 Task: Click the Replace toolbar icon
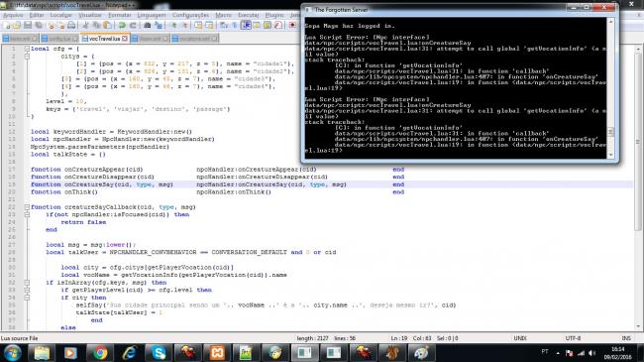(x=159, y=26)
